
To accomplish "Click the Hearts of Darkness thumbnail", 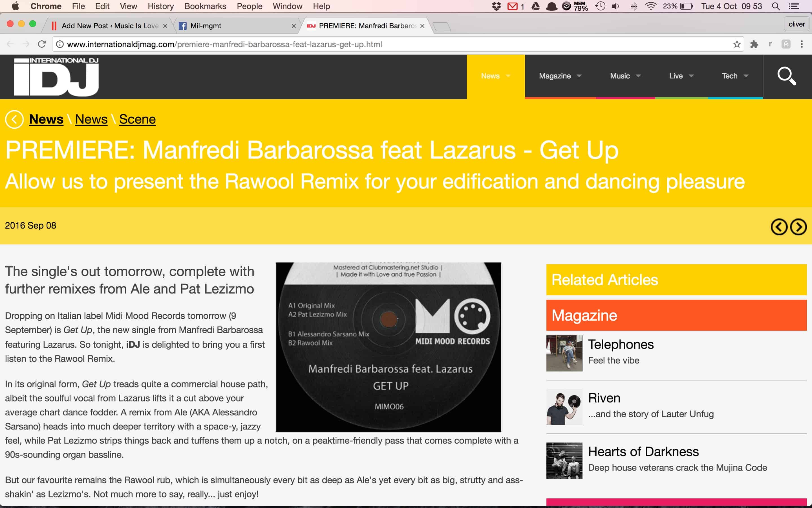I will (x=564, y=461).
